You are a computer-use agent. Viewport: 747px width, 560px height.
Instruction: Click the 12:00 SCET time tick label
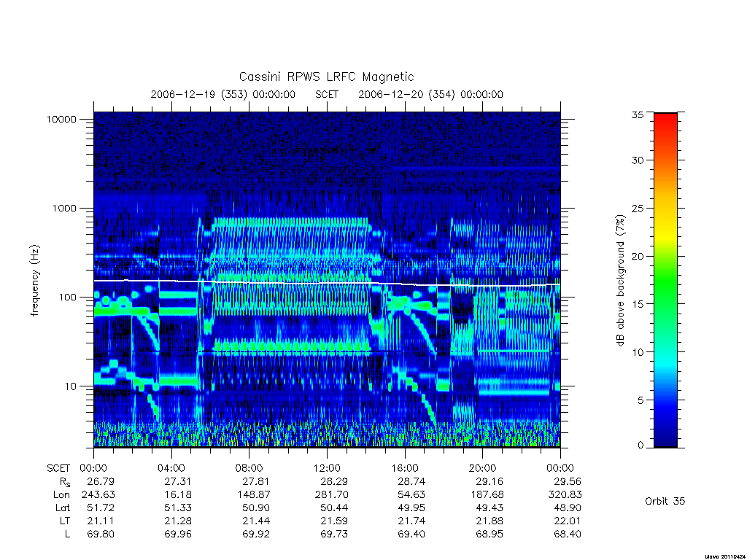327,468
